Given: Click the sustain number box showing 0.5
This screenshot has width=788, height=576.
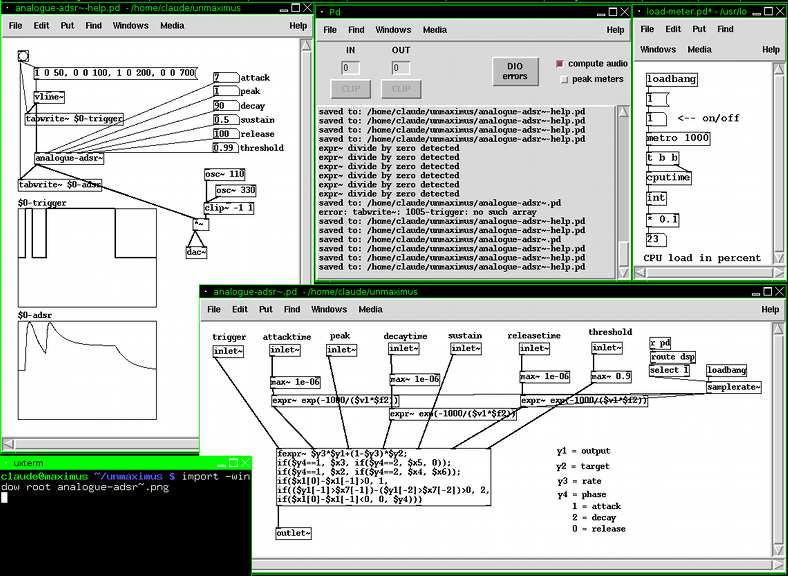Looking at the screenshot, I should click(x=226, y=120).
